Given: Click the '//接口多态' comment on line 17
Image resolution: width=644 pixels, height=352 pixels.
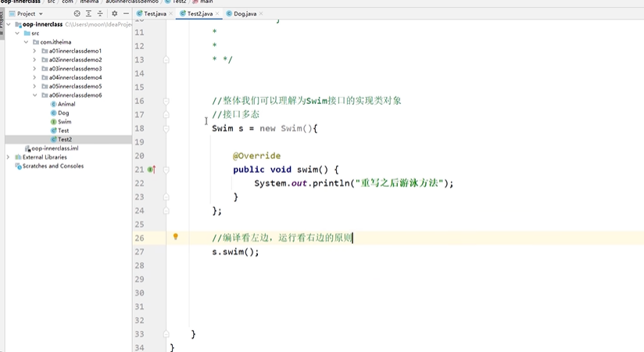Looking at the screenshot, I should click(x=236, y=114).
